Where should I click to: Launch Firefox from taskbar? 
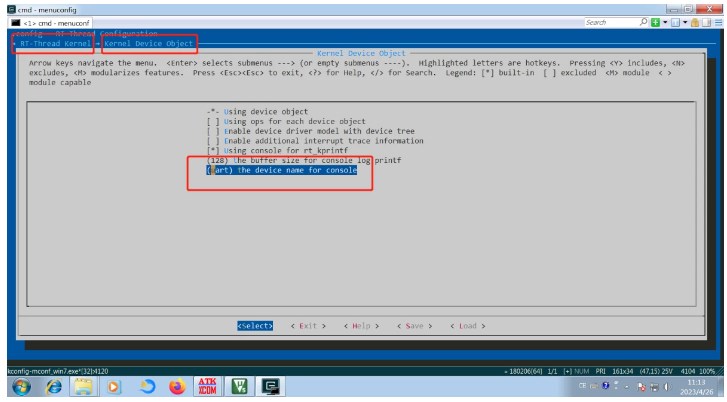click(x=177, y=387)
